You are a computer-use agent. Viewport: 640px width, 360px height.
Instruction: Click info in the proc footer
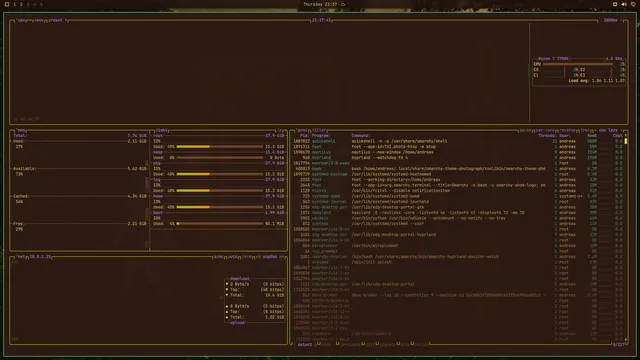coord(326,344)
